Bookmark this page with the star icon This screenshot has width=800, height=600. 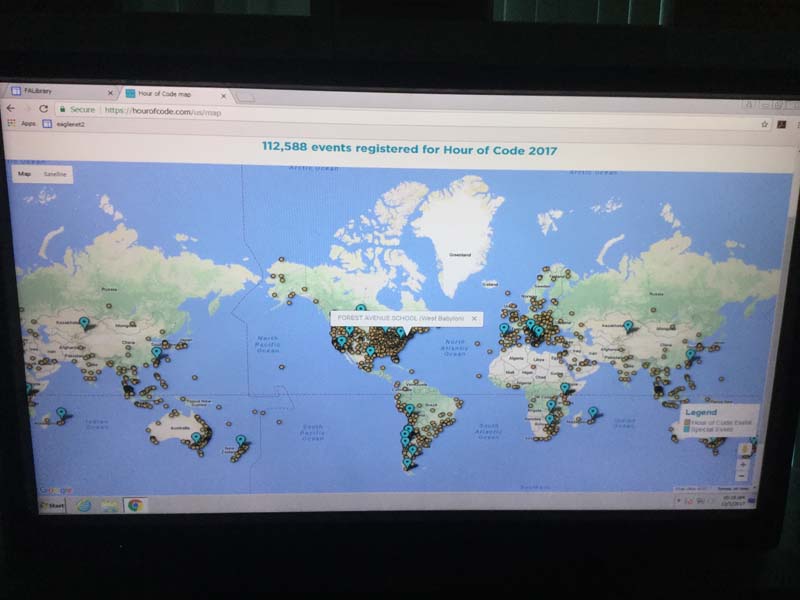click(x=764, y=124)
